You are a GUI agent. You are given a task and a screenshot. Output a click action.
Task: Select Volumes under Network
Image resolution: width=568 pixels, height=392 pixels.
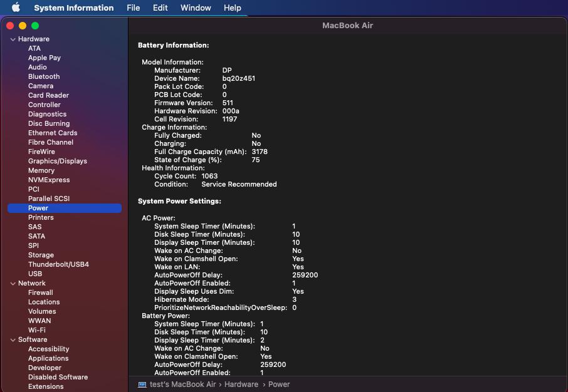[42, 312]
